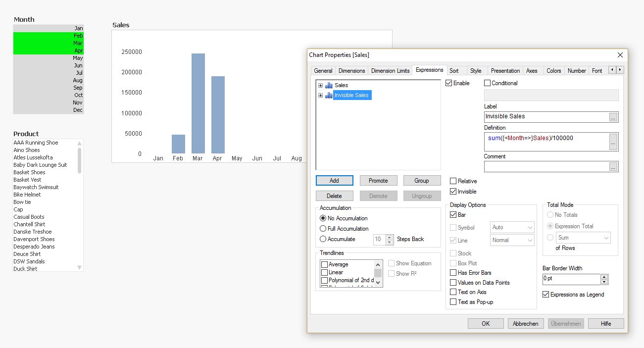Increase the Steps Back value
Viewport: 644px width, 348px height.
tap(390, 237)
